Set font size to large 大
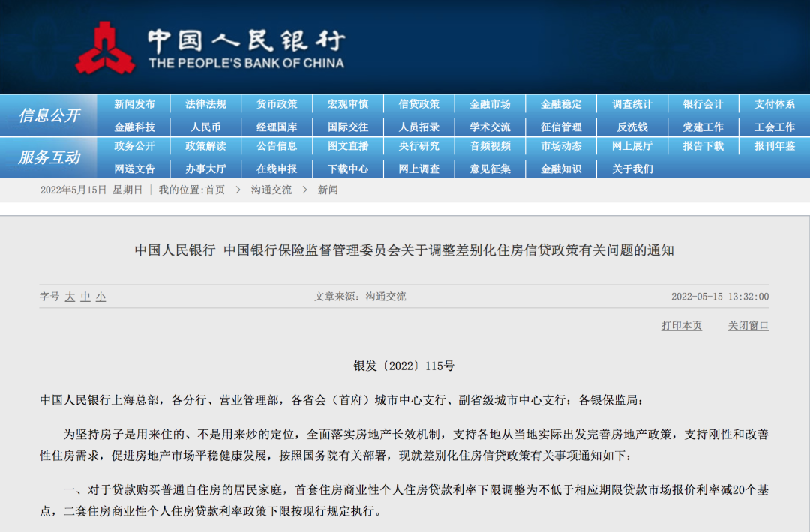The height and width of the screenshot is (532, 810). tap(70, 297)
